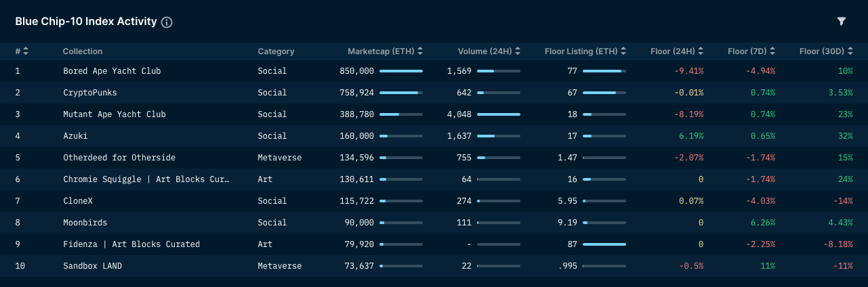Click CryptoPunks marketcap value 758,924
Viewport: 868px width, 287px height.
point(357,93)
